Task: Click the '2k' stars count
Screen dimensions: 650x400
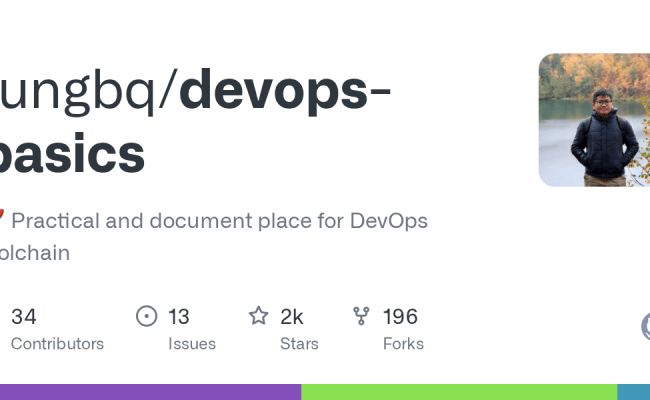Action: (291, 317)
